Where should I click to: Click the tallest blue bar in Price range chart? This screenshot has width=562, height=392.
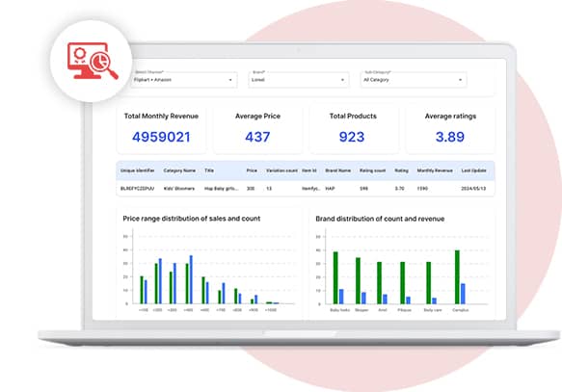pos(191,279)
